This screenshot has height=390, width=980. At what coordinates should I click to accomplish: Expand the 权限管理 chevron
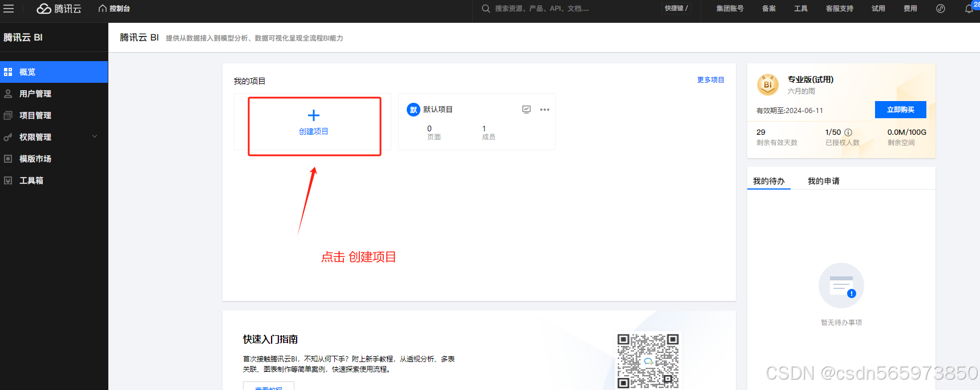coord(95,136)
